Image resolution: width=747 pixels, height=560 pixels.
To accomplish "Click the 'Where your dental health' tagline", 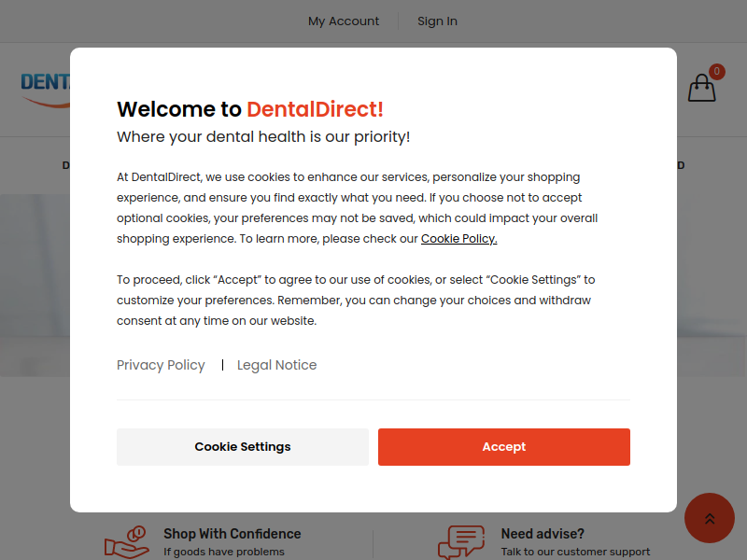I will [x=263, y=136].
